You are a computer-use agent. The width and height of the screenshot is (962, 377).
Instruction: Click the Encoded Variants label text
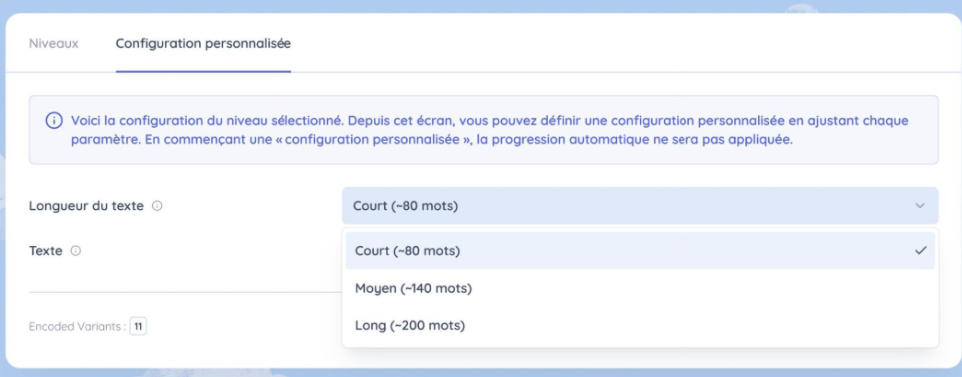[x=77, y=327]
